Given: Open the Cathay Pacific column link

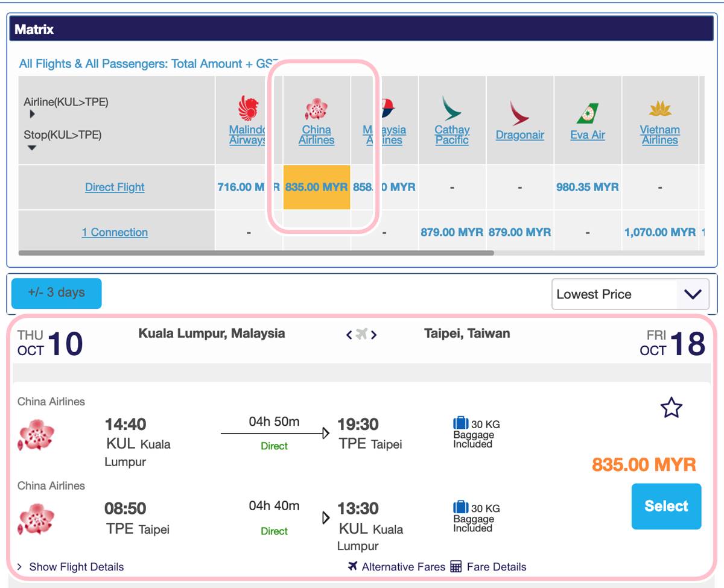Looking at the screenshot, I should tap(452, 135).
